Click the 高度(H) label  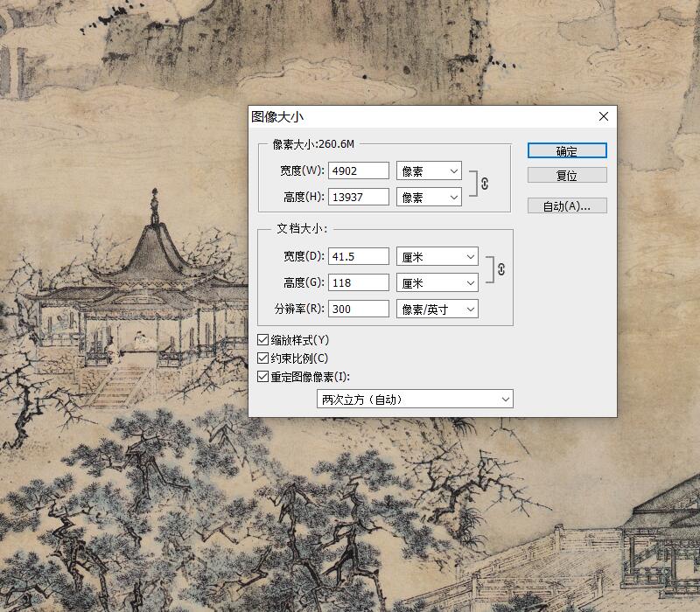point(304,197)
